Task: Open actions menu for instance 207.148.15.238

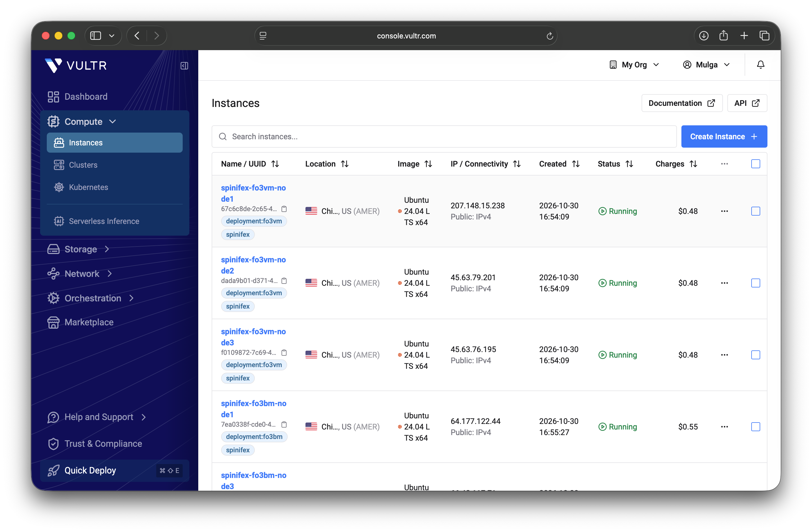Action: click(x=724, y=211)
